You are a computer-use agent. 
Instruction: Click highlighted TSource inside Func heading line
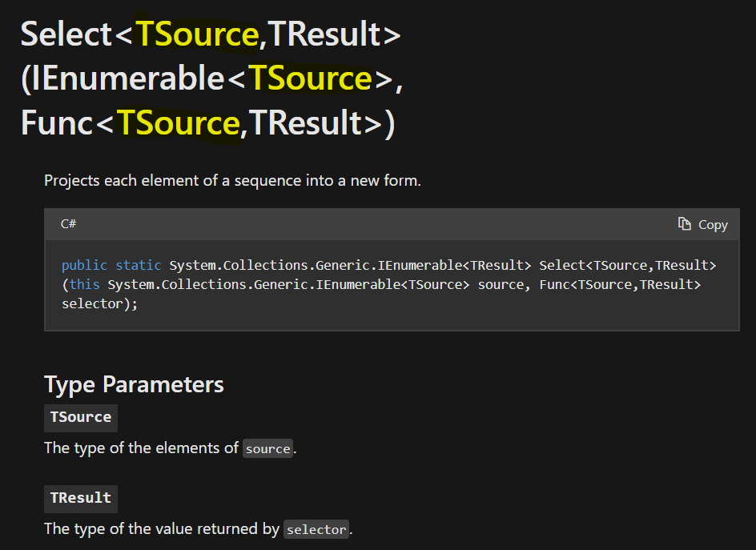(179, 122)
